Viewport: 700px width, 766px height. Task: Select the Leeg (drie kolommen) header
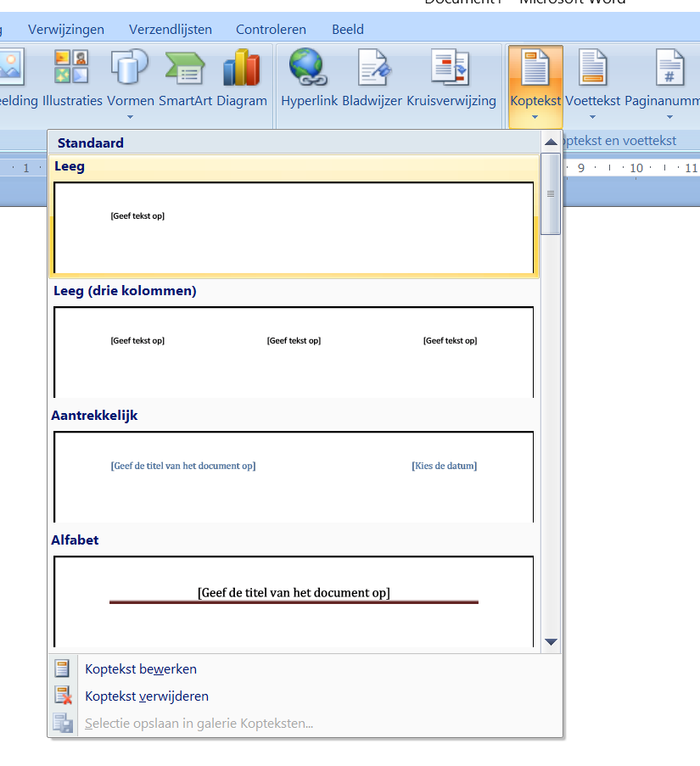point(294,350)
